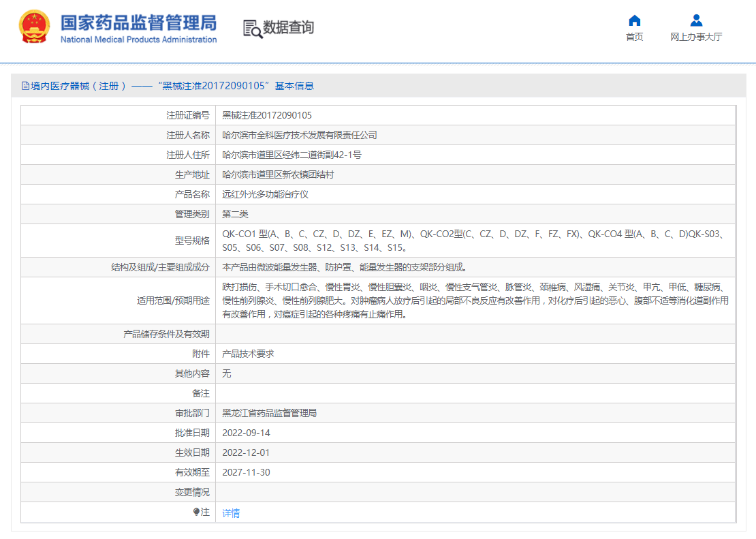The image size is (756, 539).
Task: Select 哈尔滨市全科医疗技术发展有限责任公司 registrant name
Action: [300, 135]
